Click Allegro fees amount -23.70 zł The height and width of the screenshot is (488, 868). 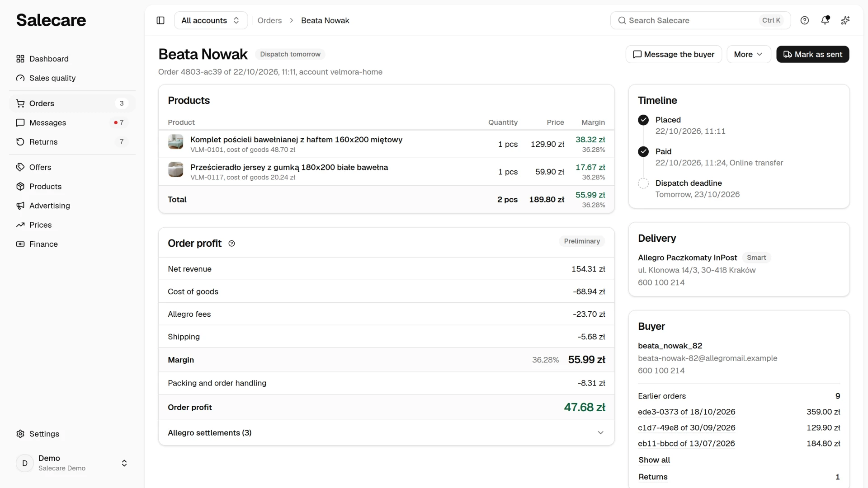pos(589,314)
